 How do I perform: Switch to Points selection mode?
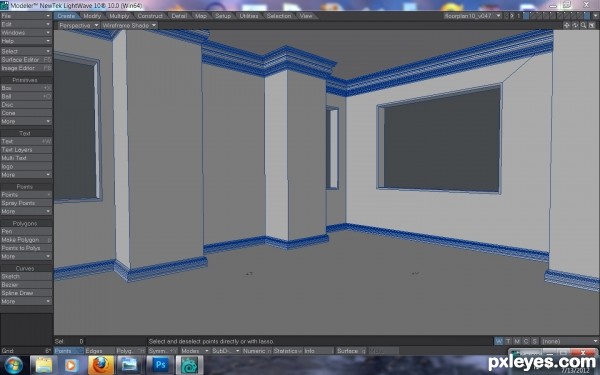pos(68,351)
